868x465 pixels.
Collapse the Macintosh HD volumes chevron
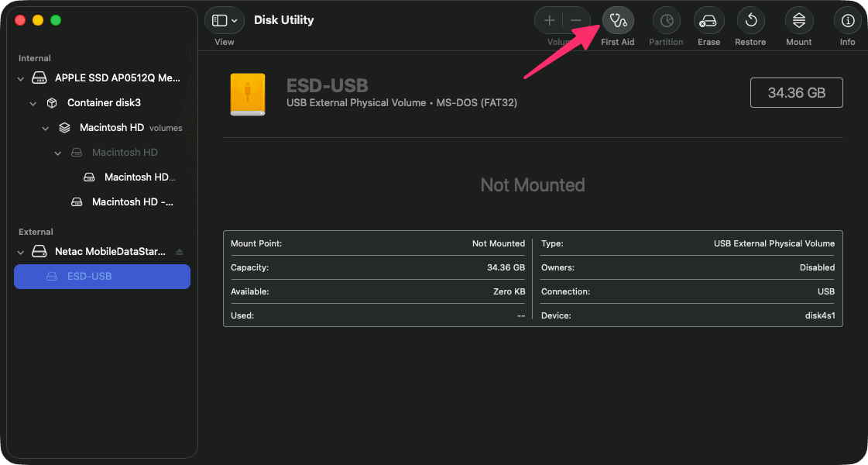(x=46, y=129)
